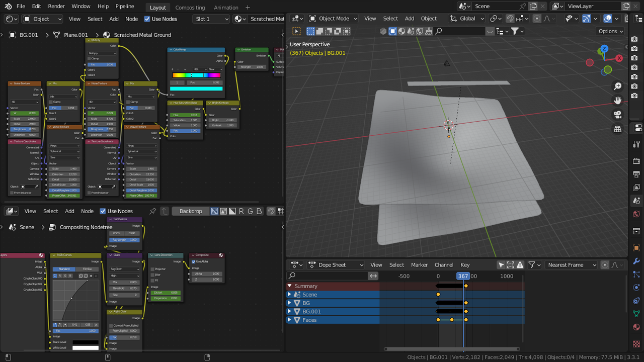This screenshot has height=362, width=644.
Task: Click the Backdrop button in compositor
Action: [x=191, y=211]
